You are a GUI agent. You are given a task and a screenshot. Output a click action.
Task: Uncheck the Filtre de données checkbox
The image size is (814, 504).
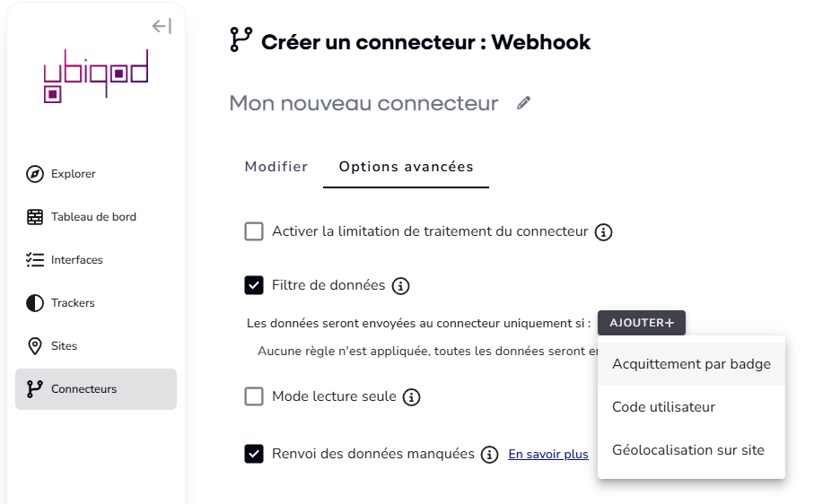point(254,285)
